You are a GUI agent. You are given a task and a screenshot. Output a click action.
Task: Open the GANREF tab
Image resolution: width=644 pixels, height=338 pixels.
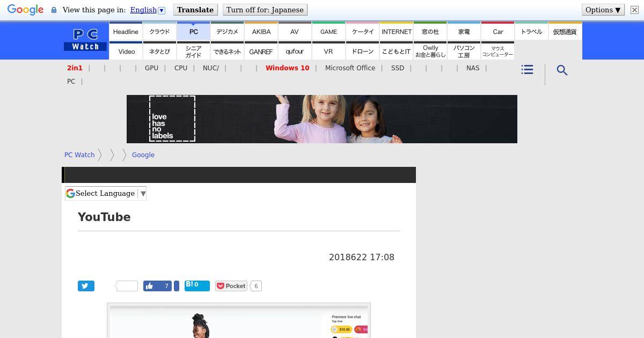tap(261, 52)
